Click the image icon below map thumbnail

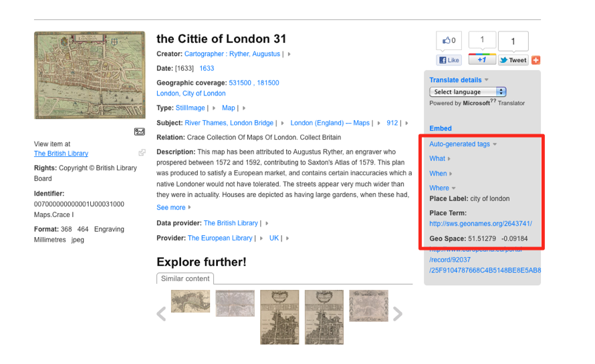pyautogui.click(x=139, y=132)
